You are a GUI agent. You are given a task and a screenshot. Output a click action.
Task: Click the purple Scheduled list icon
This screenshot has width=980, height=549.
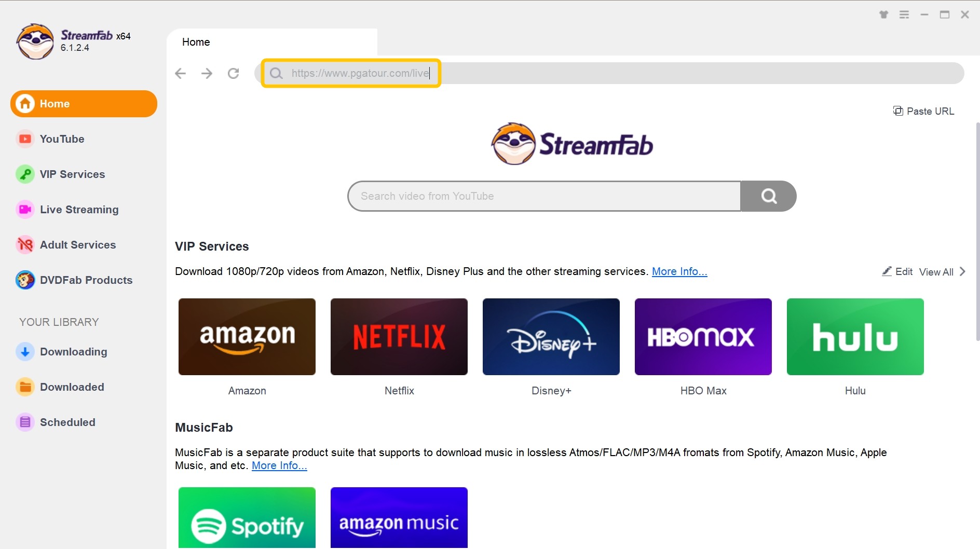tap(25, 422)
